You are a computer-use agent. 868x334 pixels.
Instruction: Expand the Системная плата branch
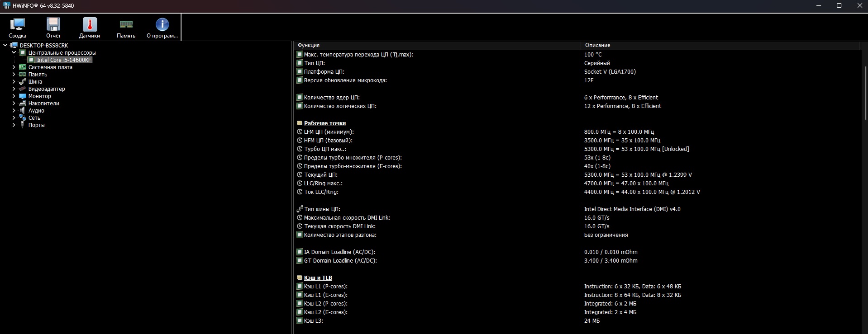(x=14, y=67)
